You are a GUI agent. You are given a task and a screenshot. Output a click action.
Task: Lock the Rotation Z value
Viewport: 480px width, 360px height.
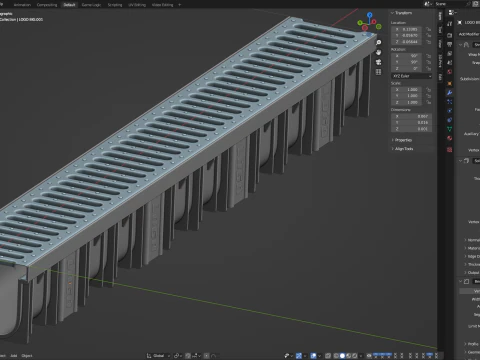(x=429, y=68)
